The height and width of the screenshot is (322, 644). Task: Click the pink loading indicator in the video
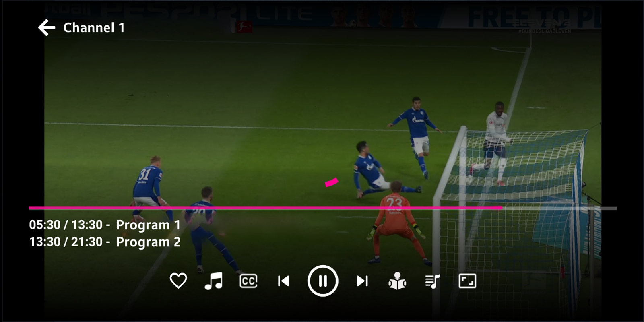click(332, 182)
